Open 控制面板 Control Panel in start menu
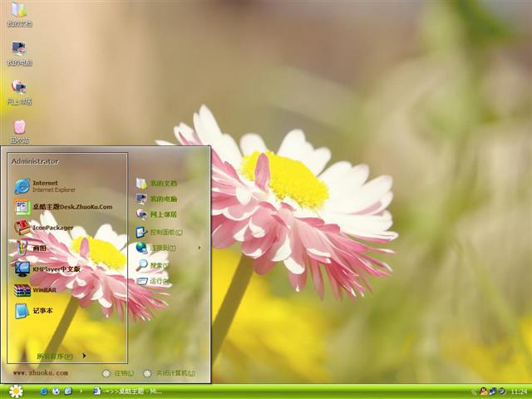This screenshot has height=399, width=532. pos(160,233)
